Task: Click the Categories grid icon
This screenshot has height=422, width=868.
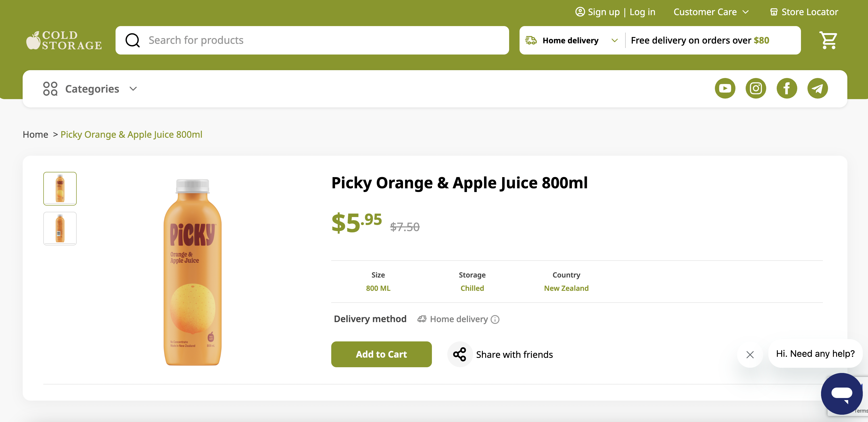Action: 50,89
